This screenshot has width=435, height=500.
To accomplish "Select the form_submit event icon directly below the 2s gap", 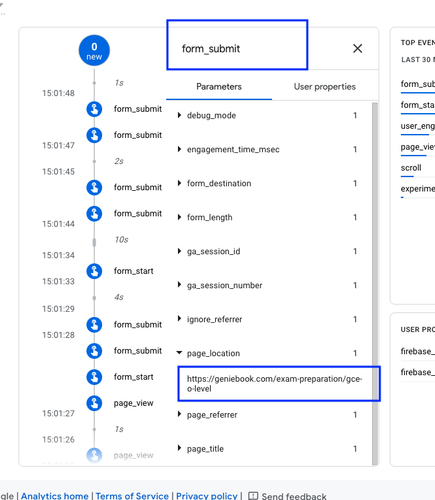I will click(94, 187).
